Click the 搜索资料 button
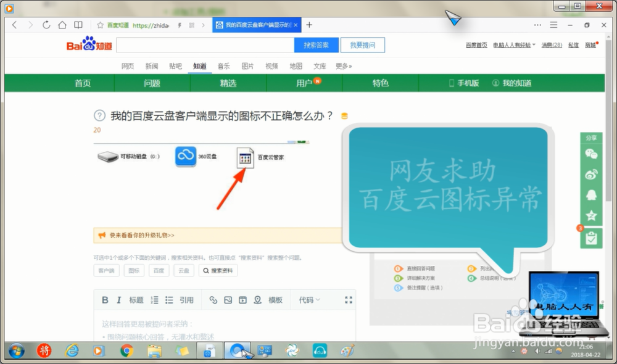Image resolution: width=617 pixels, height=364 pixels. (218, 271)
